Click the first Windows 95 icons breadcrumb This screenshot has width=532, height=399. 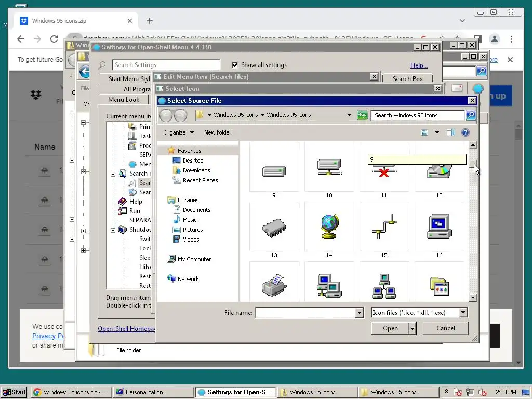tap(235, 115)
